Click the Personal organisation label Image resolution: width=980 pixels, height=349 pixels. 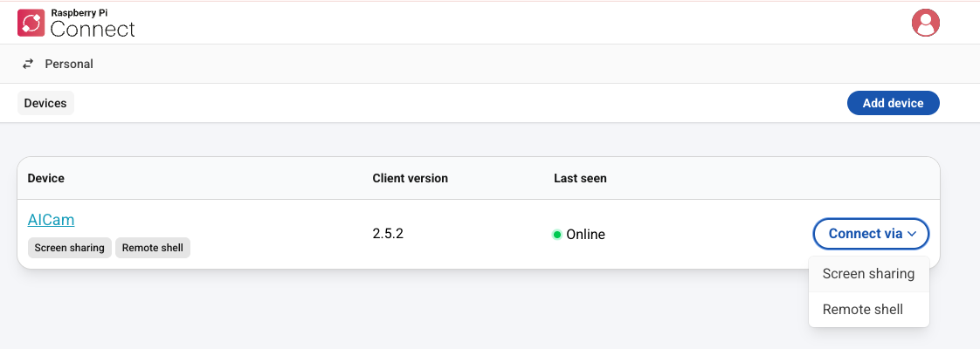[x=69, y=64]
